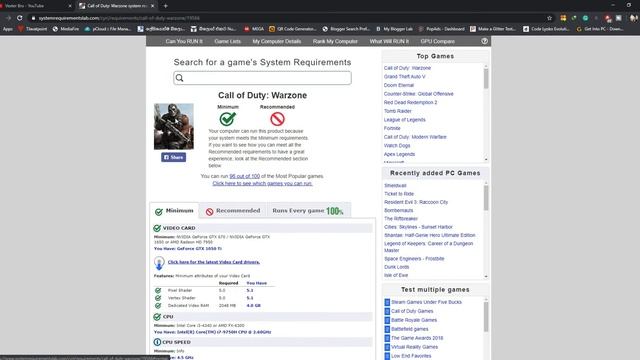
Task: Open the Game Lists menu
Action: tap(227, 41)
